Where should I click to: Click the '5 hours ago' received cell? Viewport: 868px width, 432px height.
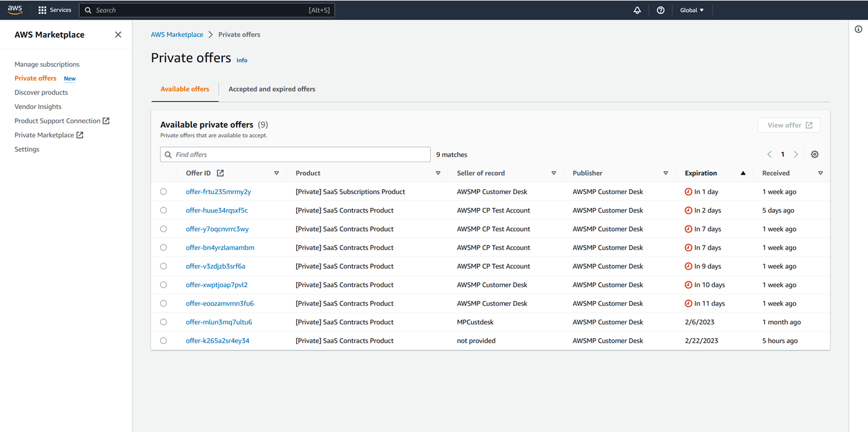pyautogui.click(x=780, y=341)
